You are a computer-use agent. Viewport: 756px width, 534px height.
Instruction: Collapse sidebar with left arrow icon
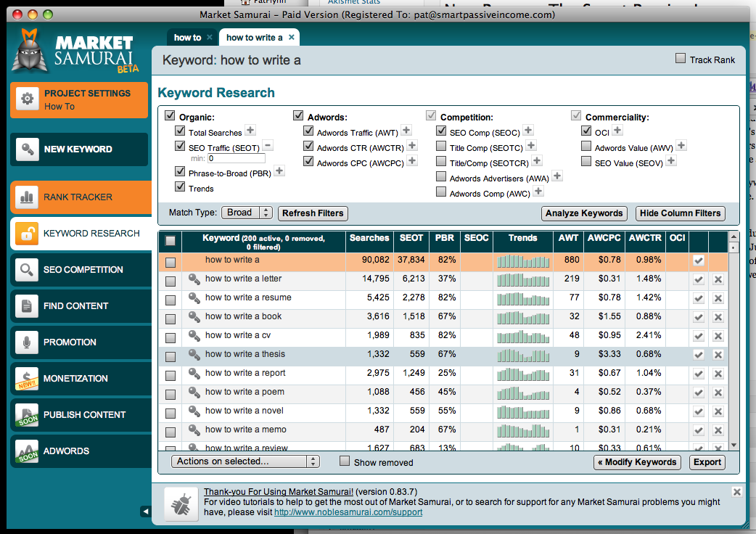pos(146,512)
